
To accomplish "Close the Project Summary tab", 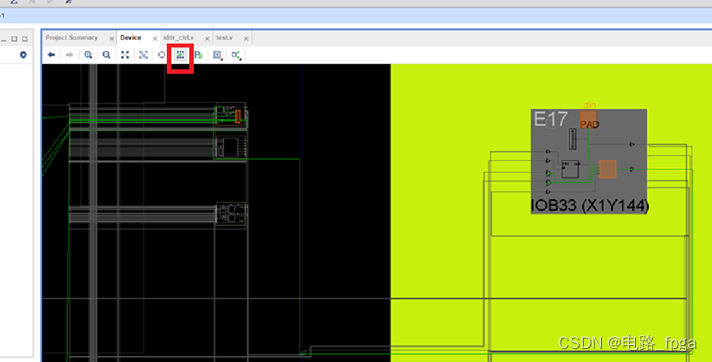I will (x=112, y=39).
